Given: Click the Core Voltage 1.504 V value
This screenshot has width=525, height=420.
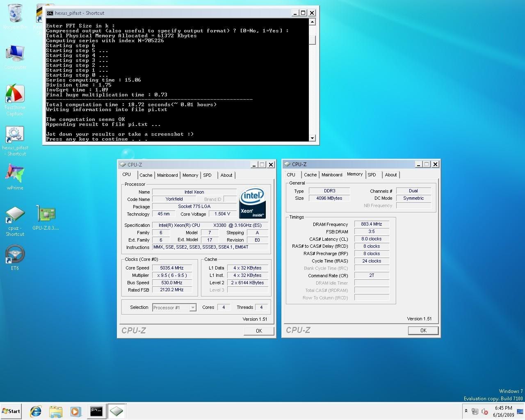Looking at the screenshot, I should tap(222, 214).
